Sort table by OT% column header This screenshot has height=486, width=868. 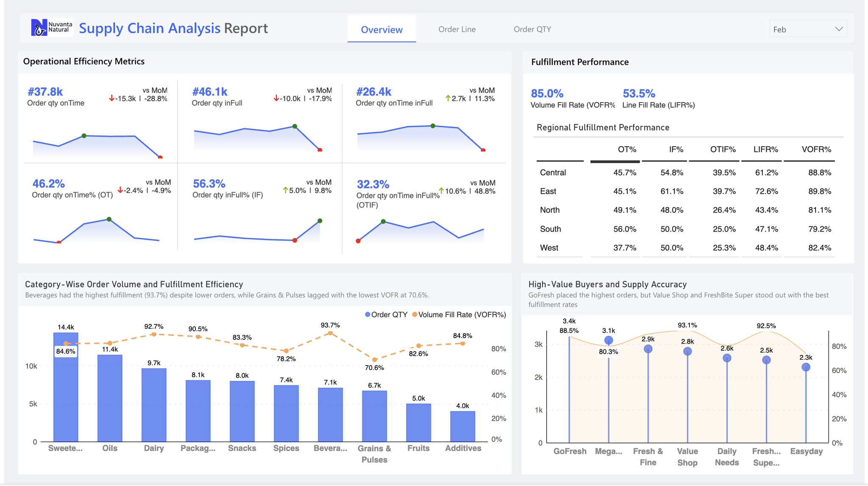(627, 149)
